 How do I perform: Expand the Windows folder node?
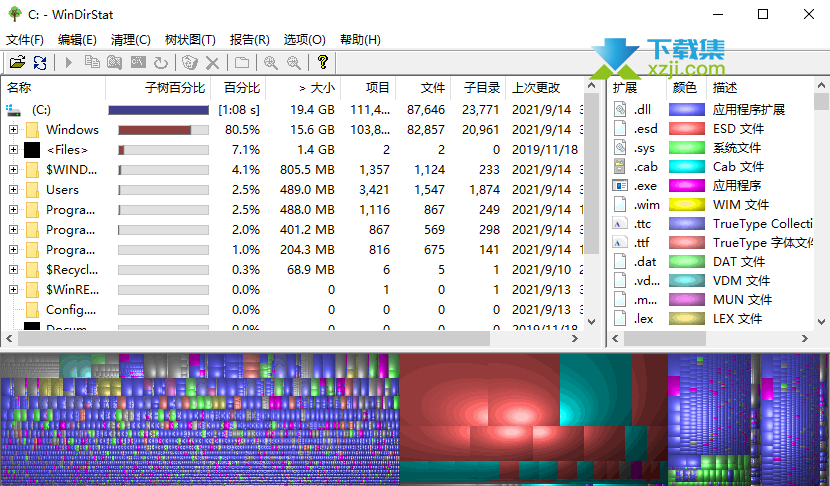click(13, 129)
